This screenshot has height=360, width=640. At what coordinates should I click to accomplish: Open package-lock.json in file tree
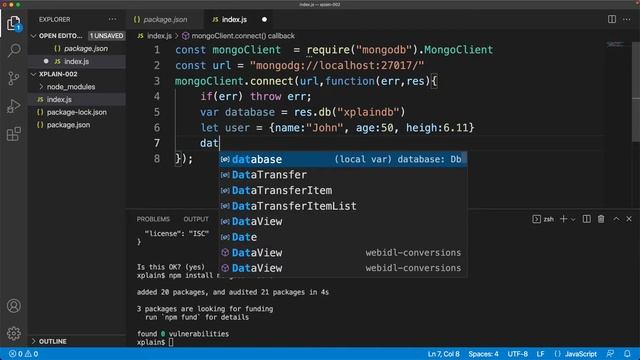tap(77, 112)
